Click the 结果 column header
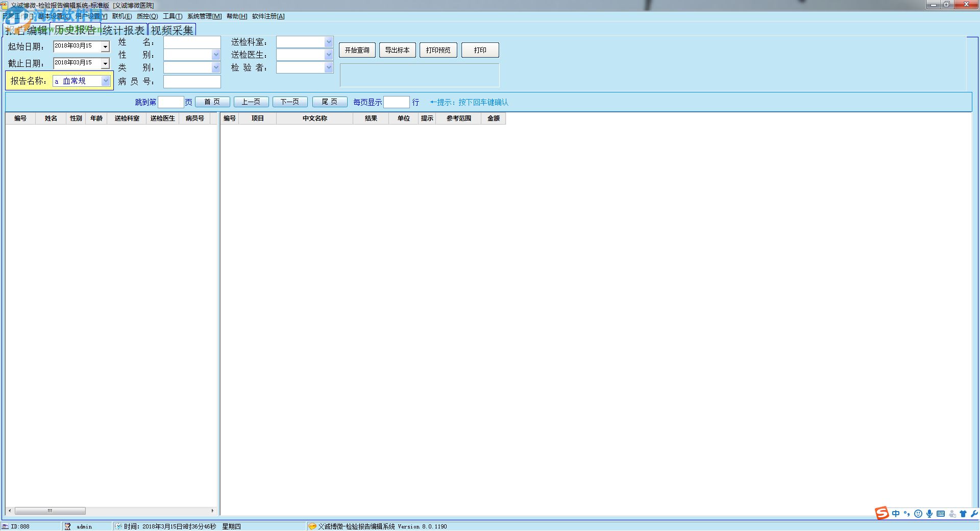 pos(371,118)
